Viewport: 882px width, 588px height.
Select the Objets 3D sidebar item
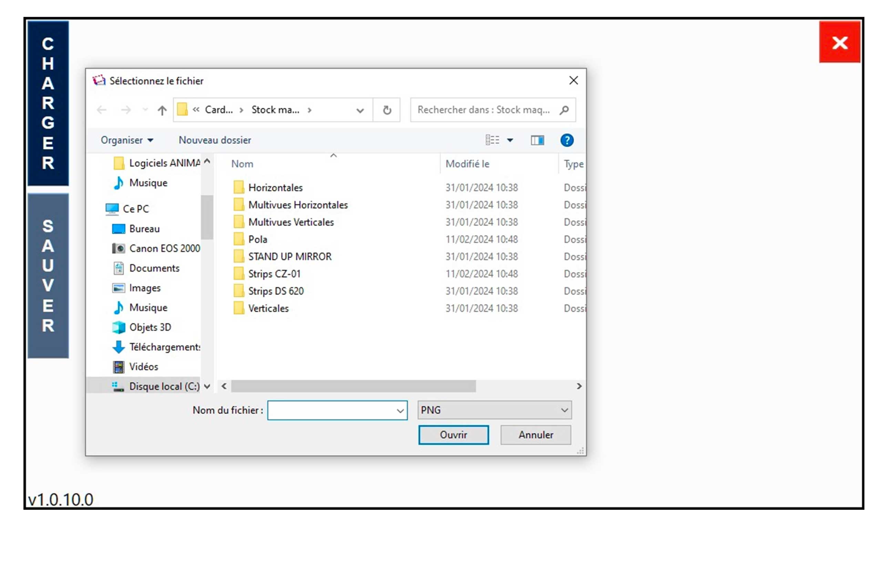(x=150, y=327)
